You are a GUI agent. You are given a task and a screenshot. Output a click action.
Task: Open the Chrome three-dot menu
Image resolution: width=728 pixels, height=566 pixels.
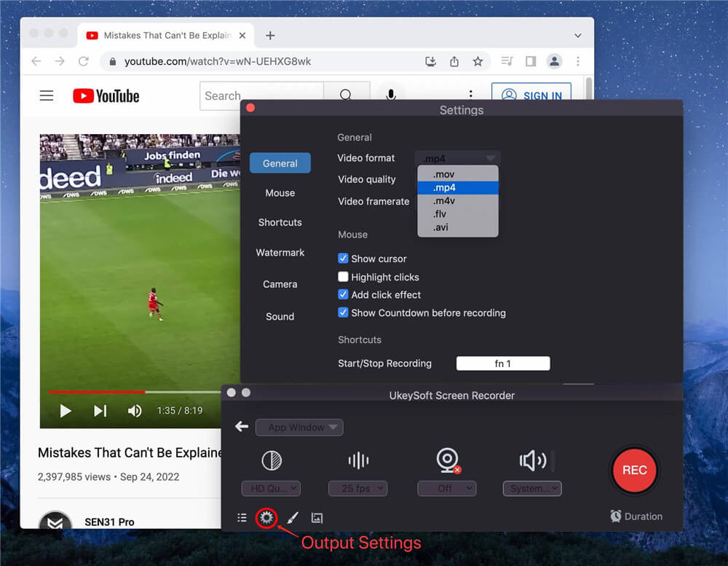point(578,61)
